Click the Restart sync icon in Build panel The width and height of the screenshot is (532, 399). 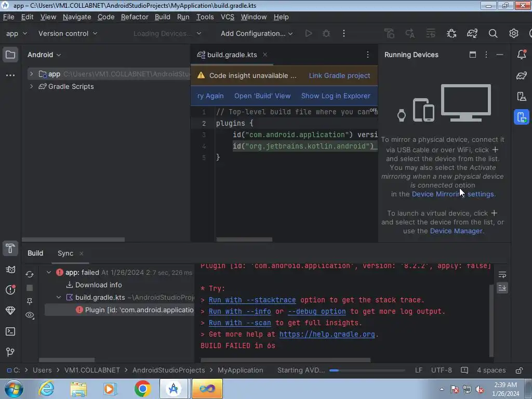coord(30,274)
